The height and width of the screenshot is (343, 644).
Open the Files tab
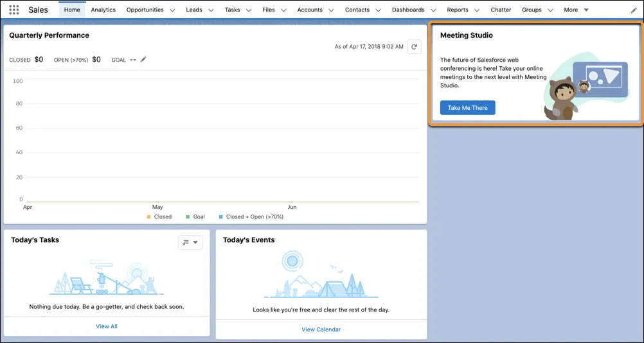click(269, 10)
